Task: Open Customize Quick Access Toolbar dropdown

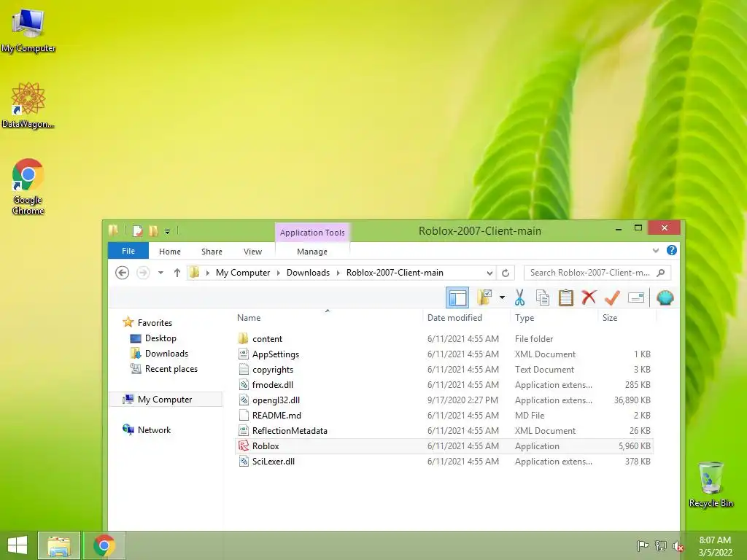Action: [167, 231]
